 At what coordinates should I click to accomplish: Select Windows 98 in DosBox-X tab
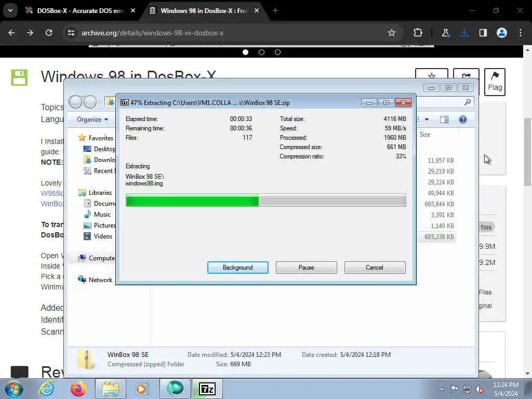[204, 10]
